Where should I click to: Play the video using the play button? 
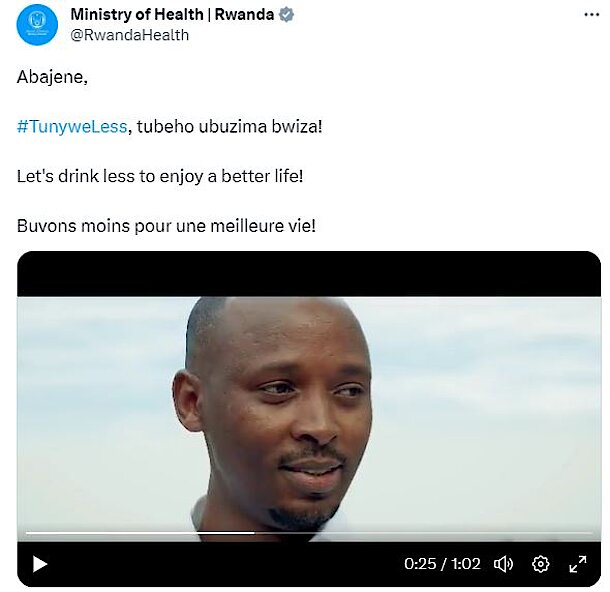(x=40, y=564)
